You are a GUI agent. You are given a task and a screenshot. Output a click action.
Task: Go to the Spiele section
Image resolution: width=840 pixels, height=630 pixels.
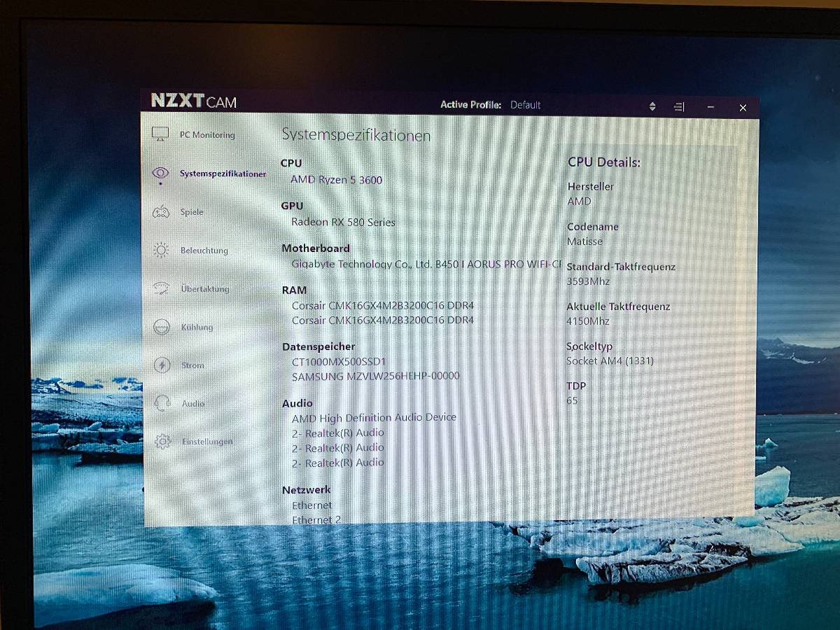(192, 212)
